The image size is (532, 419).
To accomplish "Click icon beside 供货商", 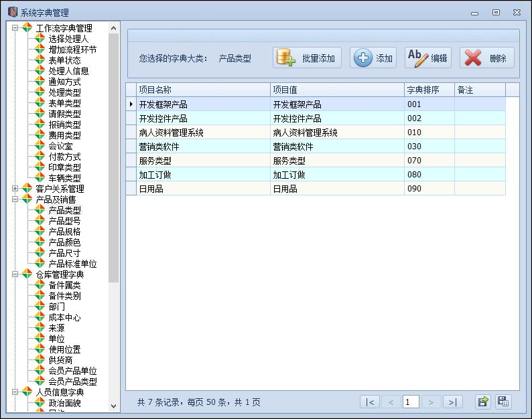I will [x=40, y=360].
